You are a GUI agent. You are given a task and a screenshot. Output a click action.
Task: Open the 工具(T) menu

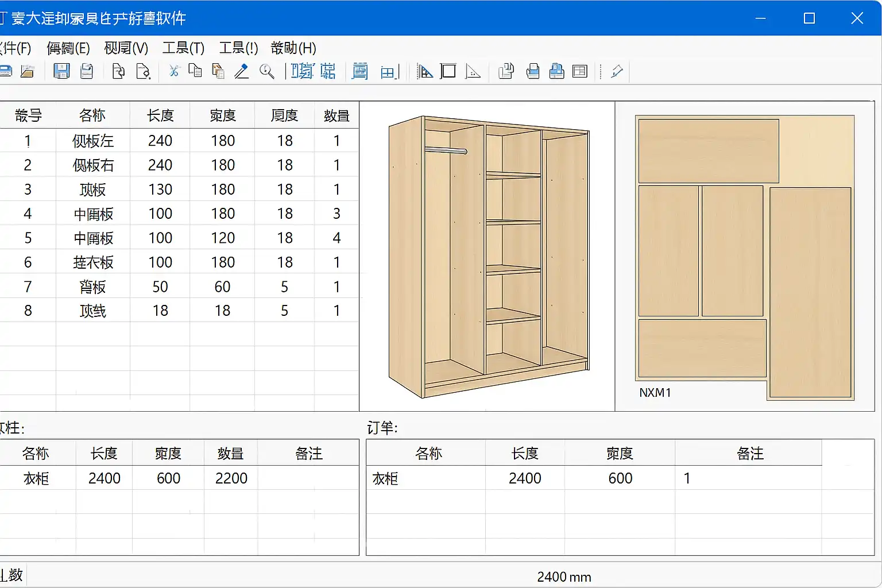coord(183,48)
